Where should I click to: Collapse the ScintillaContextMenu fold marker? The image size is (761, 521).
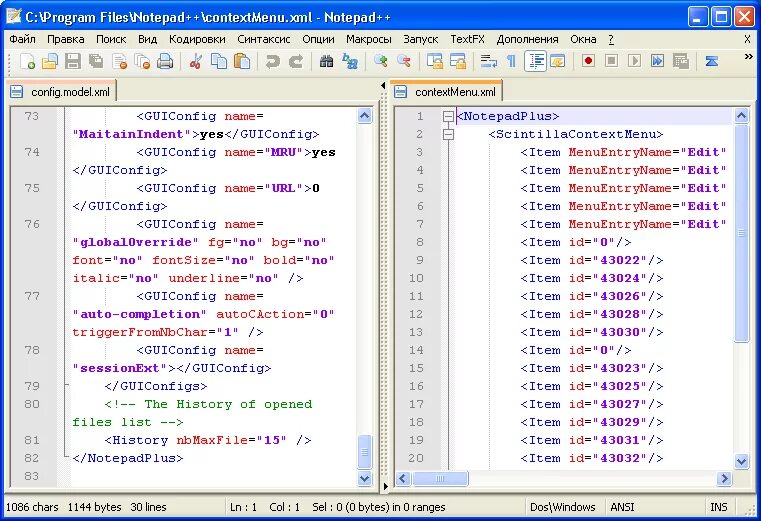coord(448,134)
